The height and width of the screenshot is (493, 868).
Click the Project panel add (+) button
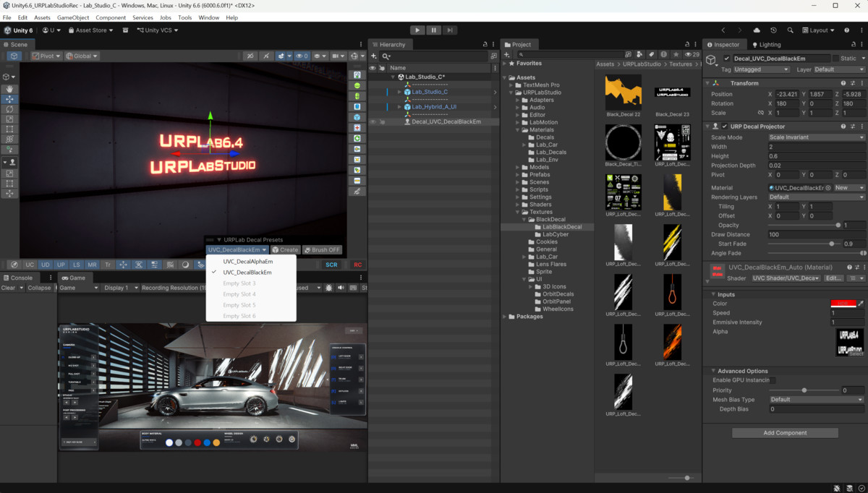click(x=507, y=55)
